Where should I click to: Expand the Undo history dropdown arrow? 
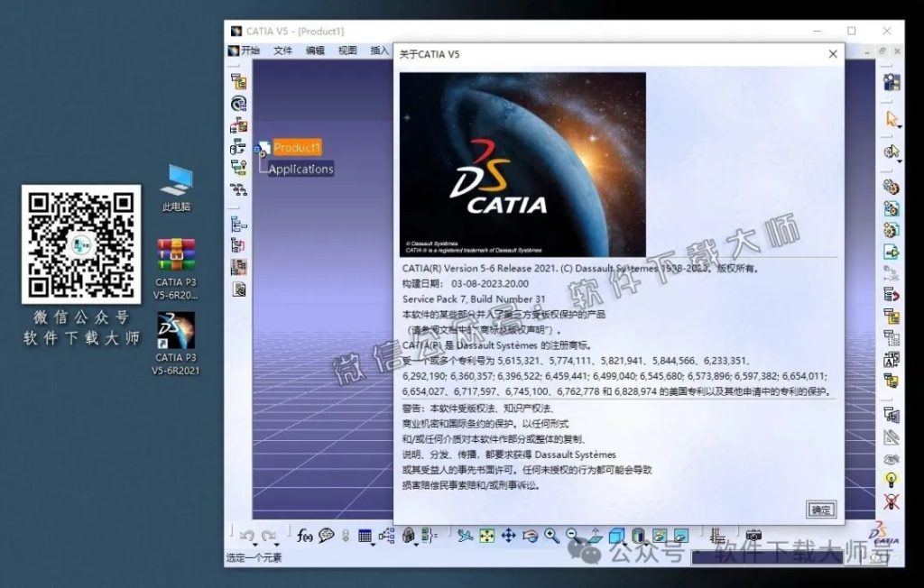[255, 545]
